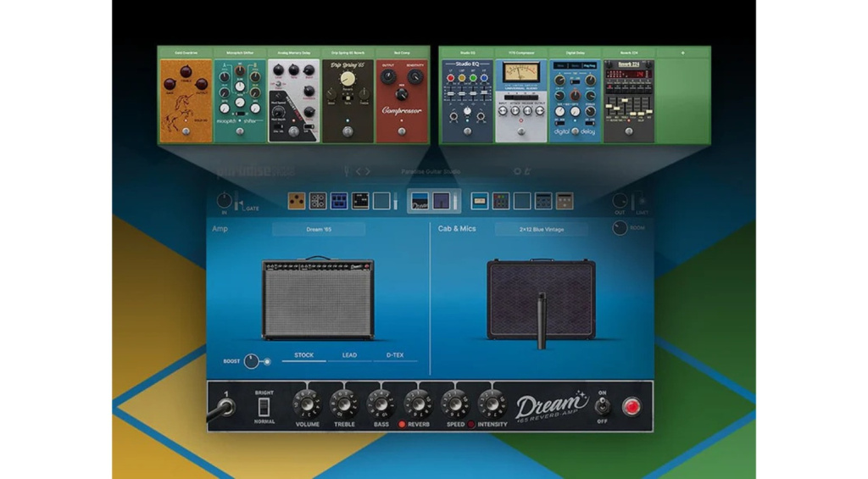Select the STOCK amp mode tab
Viewport: 868px width, 479px height.
click(304, 355)
